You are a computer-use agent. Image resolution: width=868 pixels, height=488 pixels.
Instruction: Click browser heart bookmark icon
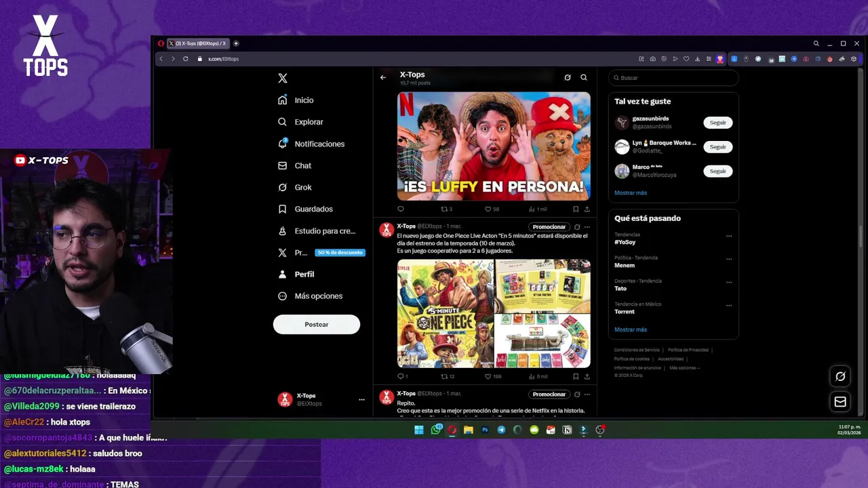tap(686, 59)
